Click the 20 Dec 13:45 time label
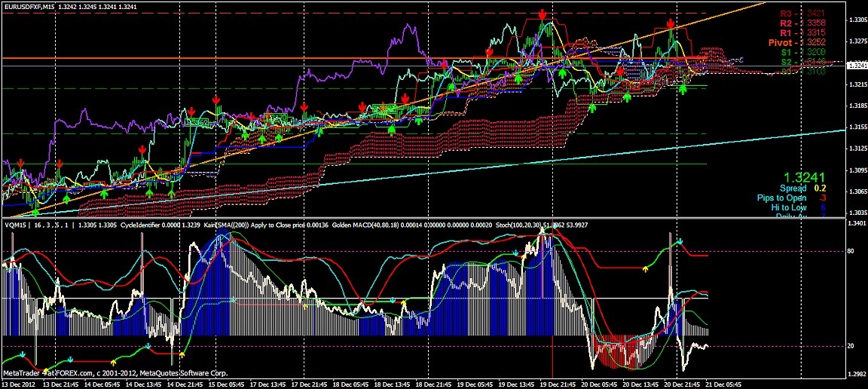This screenshot has height=389, width=868. pyautogui.click(x=641, y=384)
